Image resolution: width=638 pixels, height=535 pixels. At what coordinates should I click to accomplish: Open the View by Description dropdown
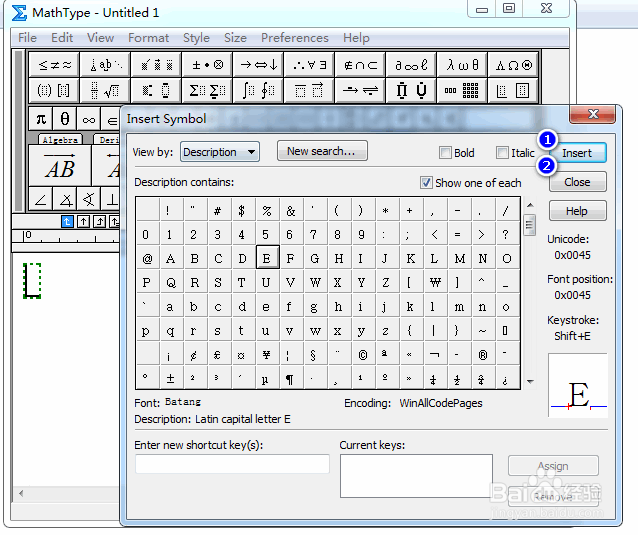tap(220, 152)
